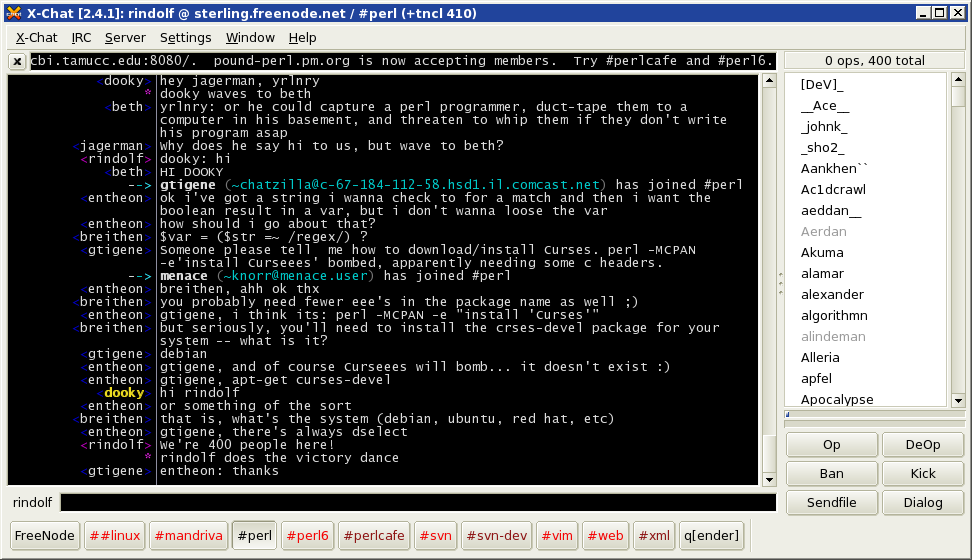Click the lag meter bar under user list
The height and width of the screenshot is (560, 972).
(x=874, y=414)
